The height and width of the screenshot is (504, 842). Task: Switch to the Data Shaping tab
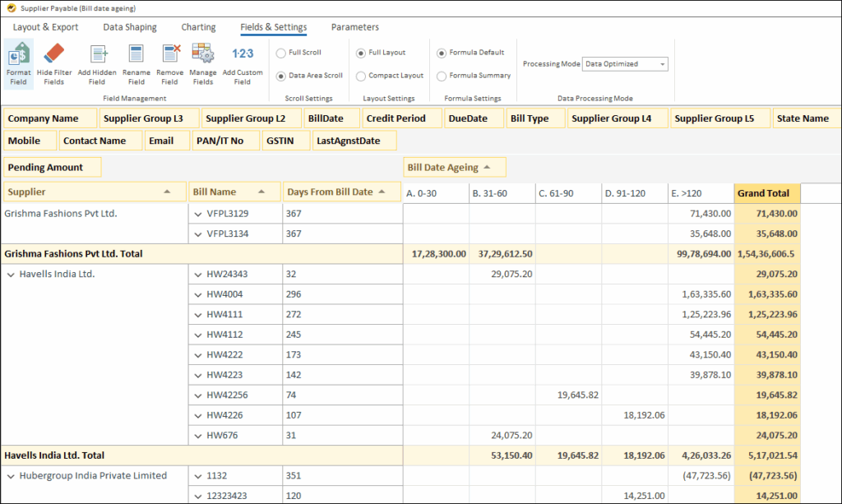tap(130, 27)
